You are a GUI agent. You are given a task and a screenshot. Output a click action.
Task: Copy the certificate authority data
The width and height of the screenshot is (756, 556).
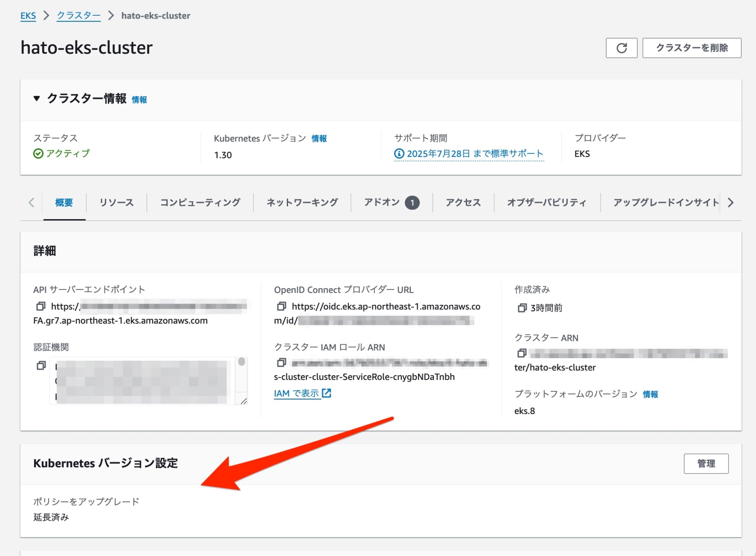tap(41, 365)
